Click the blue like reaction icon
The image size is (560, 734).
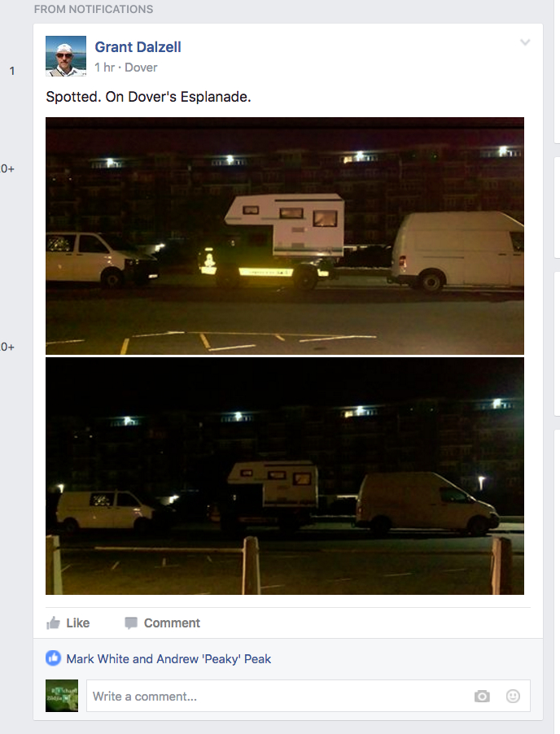[54, 658]
